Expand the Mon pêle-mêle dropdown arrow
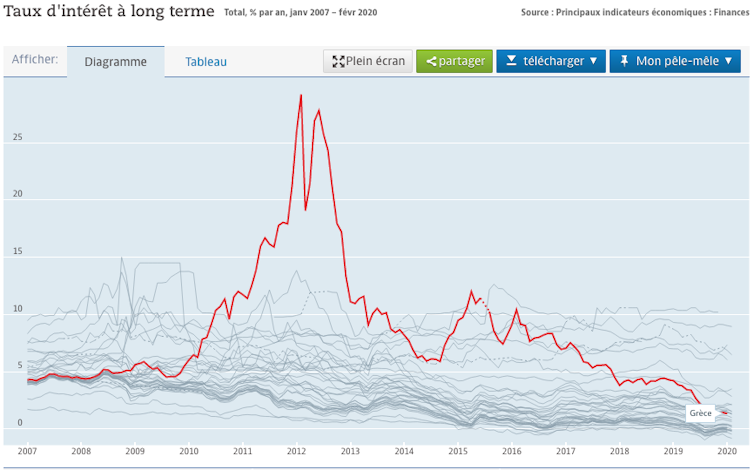Screen dimensions: 754x470 click(730, 62)
